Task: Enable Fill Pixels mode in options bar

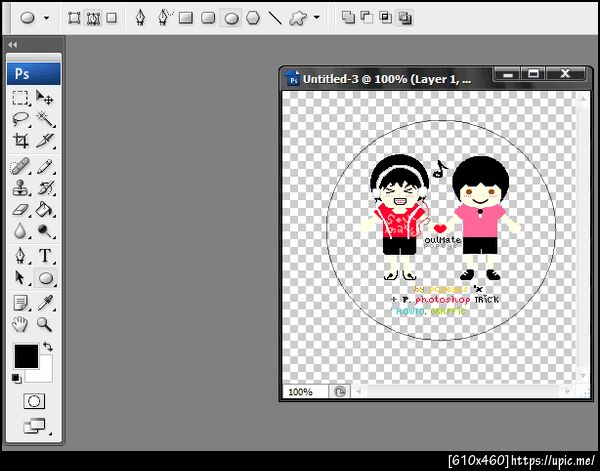Action: click(111, 18)
